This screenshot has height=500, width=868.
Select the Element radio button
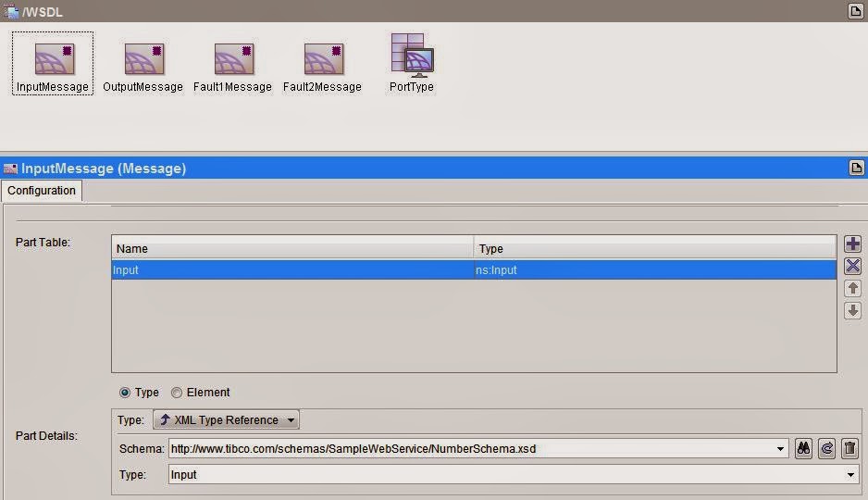pos(177,393)
